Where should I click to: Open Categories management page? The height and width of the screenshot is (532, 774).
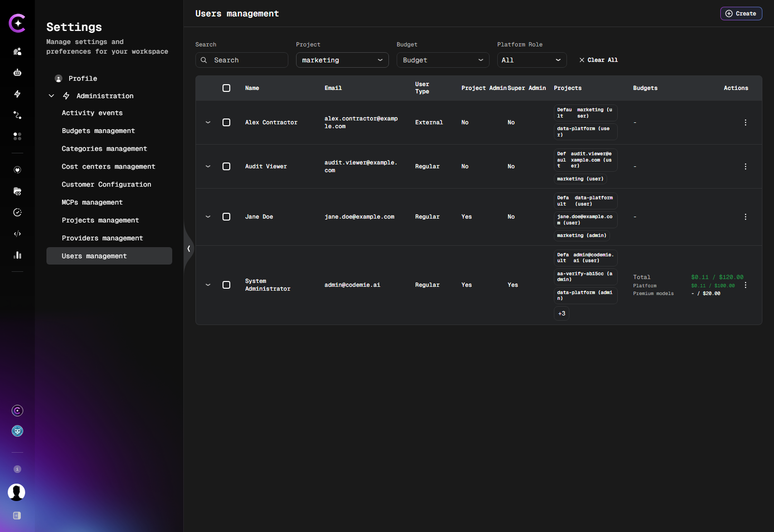click(104, 148)
